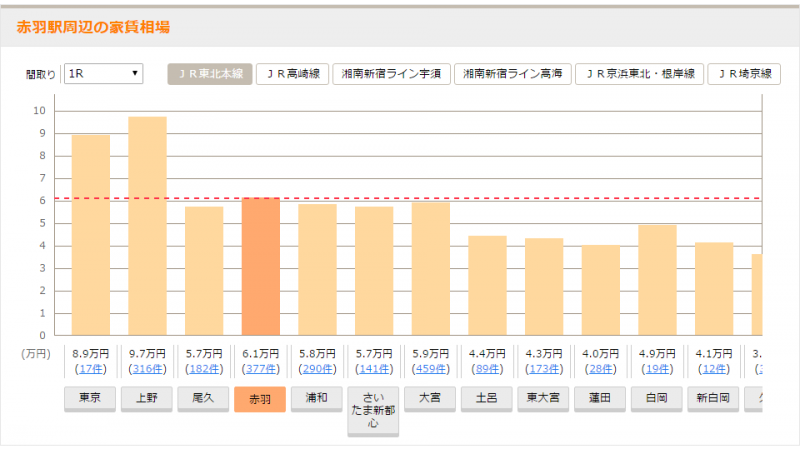
Task: Select the 尾久 station button
Action: click(203, 398)
